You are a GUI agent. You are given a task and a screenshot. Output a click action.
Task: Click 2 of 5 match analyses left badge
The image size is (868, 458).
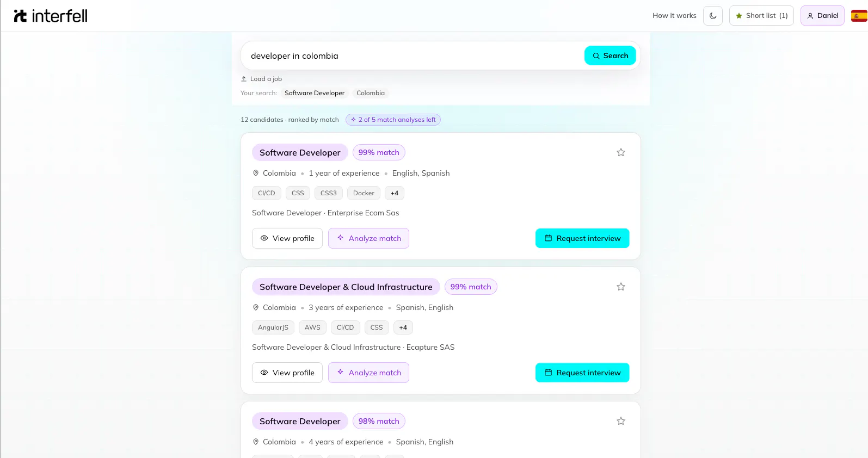tap(393, 120)
